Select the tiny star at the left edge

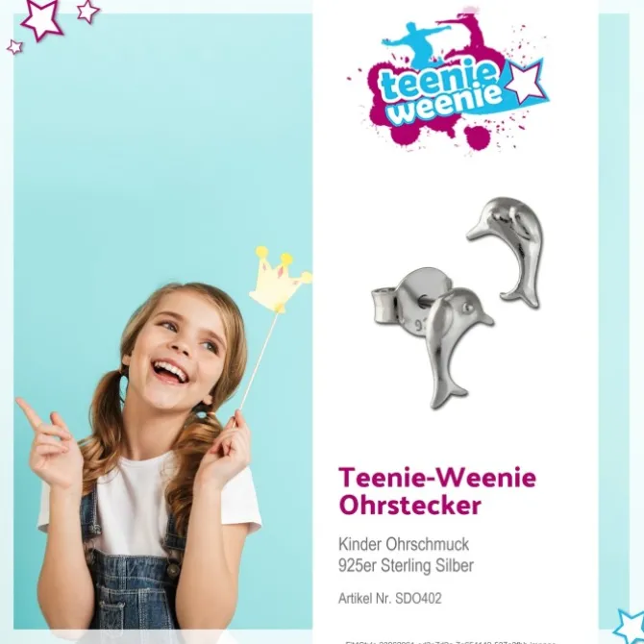(14, 47)
